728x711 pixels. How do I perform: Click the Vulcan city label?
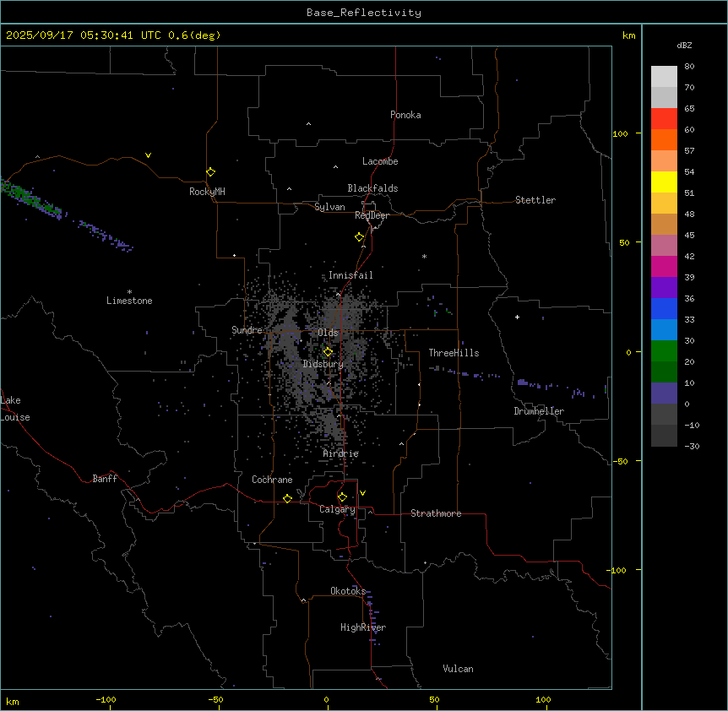pyautogui.click(x=458, y=669)
